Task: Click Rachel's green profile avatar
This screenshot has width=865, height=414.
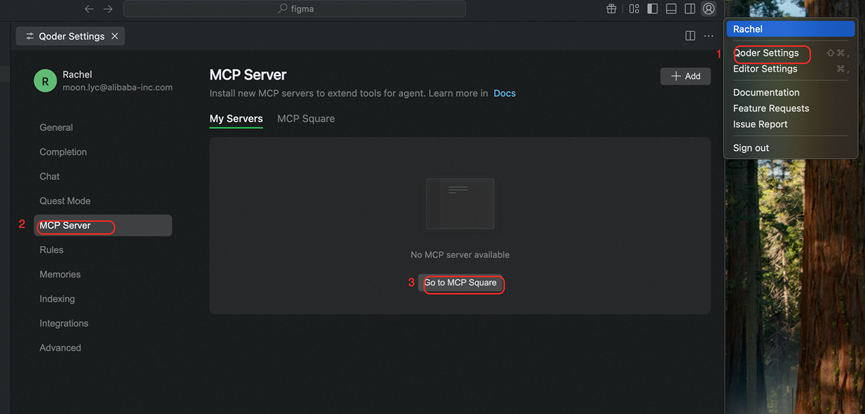Action: (x=45, y=81)
